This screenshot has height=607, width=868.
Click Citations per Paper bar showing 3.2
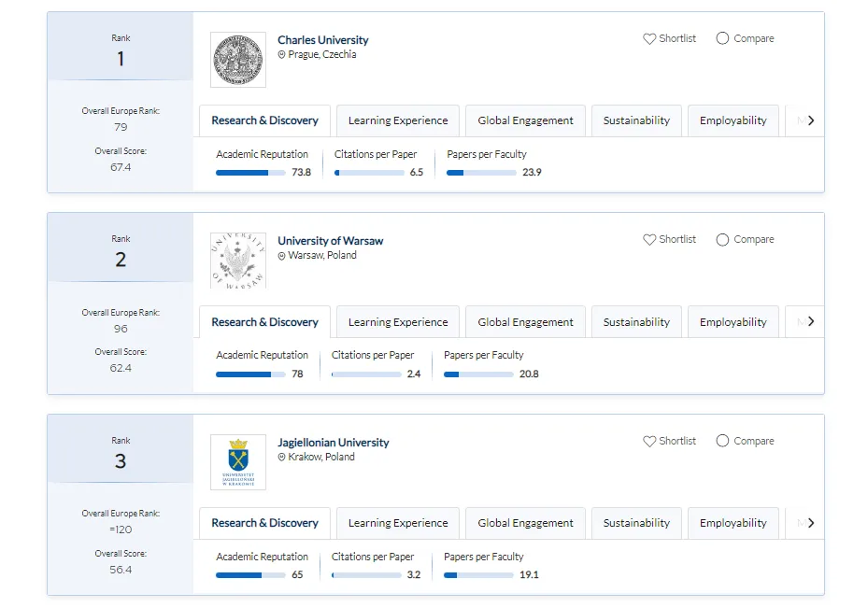click(366, 575)
